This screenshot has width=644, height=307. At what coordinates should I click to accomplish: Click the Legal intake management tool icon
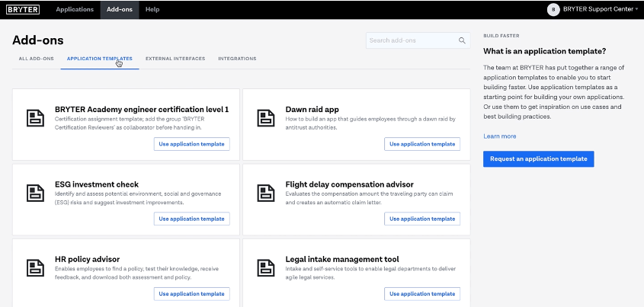(266, 268)
